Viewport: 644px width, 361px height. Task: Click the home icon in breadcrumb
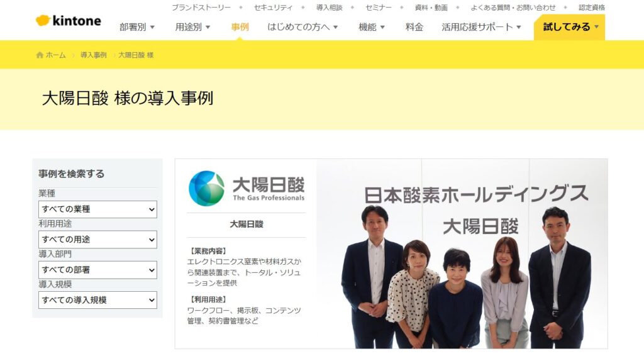coord(40,55)
